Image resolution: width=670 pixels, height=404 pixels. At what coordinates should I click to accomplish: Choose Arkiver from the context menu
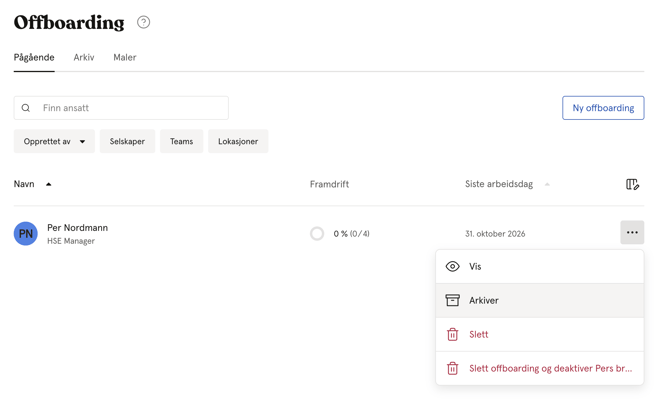[x=540, y=300]
